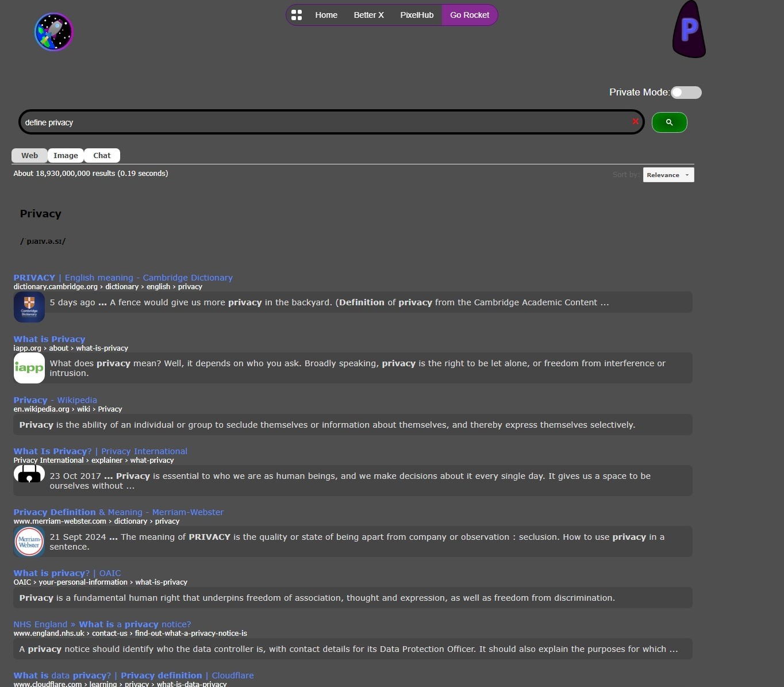The image size is (784, 687).
Task: Open the Cambridge Dictionary PRIVACY result link
Action: tap(123, 278)
